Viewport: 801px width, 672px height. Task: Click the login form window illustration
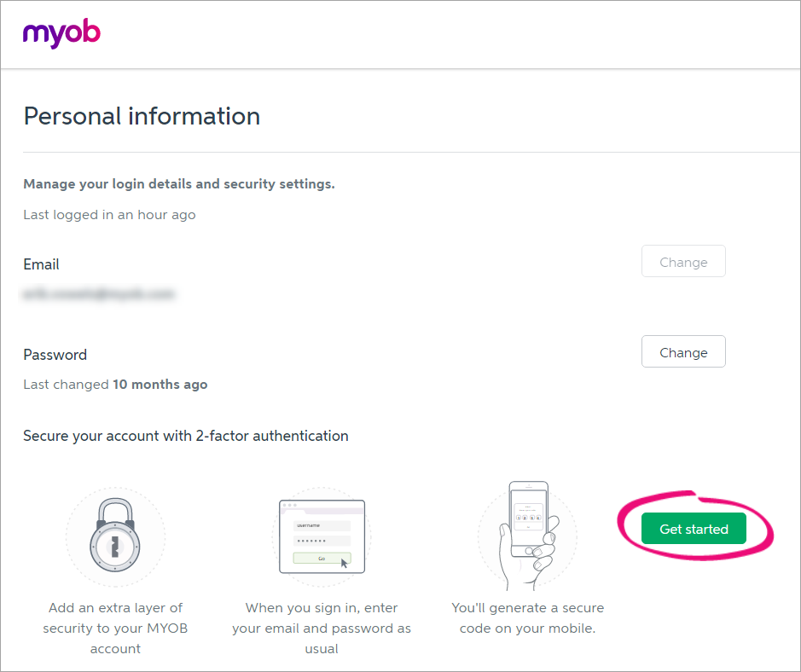[x=322, y=536]
